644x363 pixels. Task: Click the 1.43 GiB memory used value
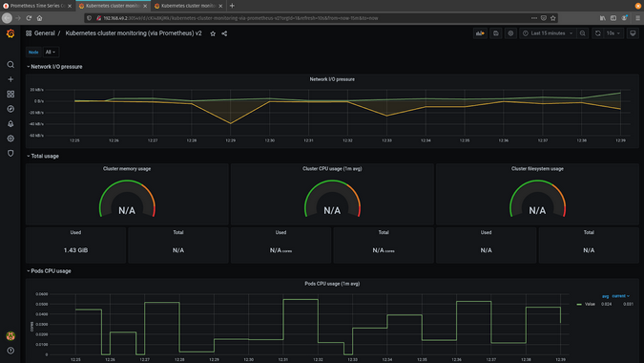[x=75, y=250]
